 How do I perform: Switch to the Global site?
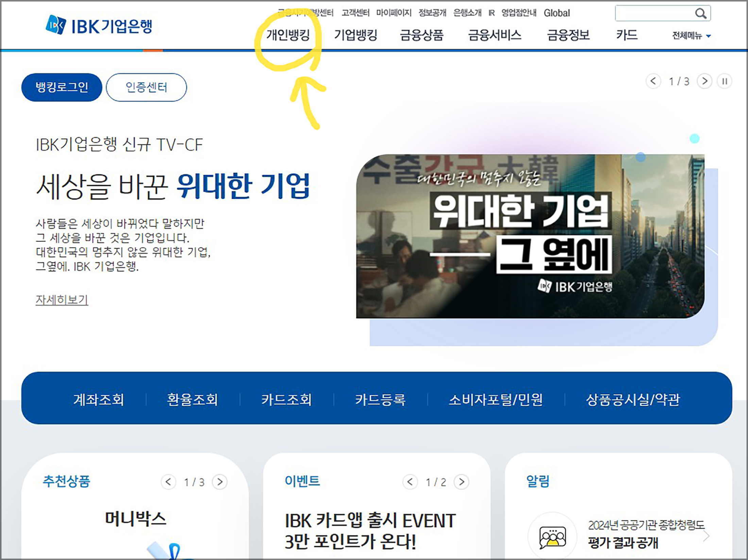tap(557, 13)
